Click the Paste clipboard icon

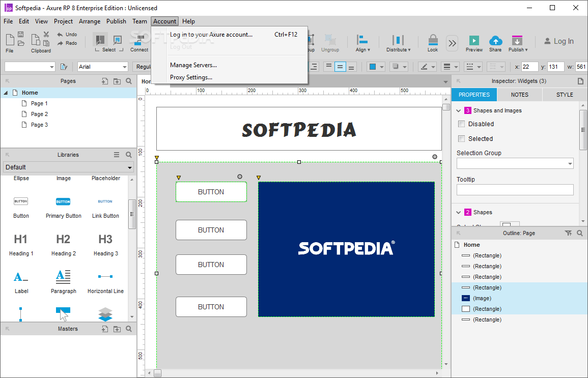point(46,43)
